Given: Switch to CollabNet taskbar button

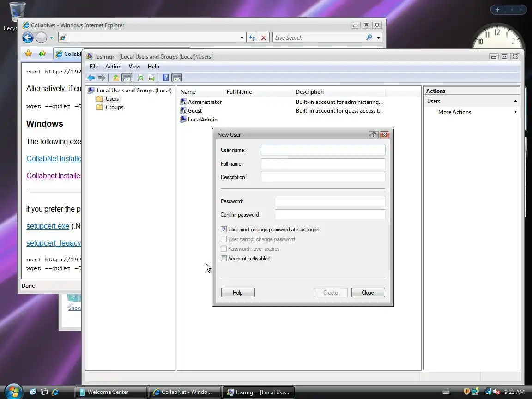Looking at the screenshot, I should [x=185, y=392].
